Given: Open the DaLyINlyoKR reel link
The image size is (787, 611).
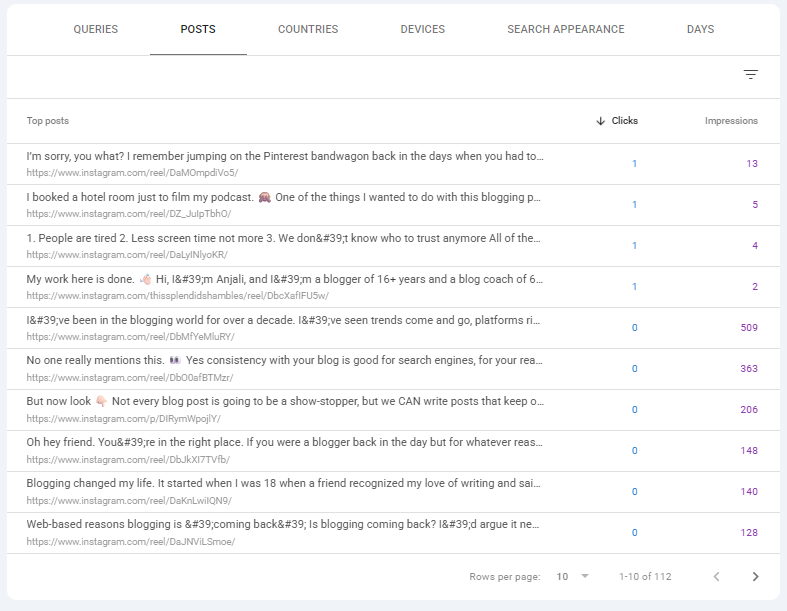Looking at the screenshot, I should point(127,255).
